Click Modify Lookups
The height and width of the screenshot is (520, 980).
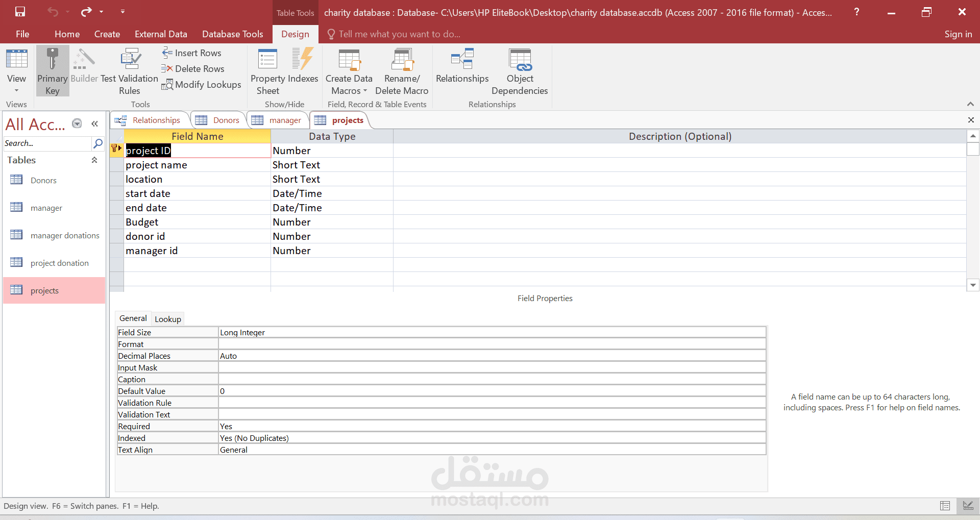(x=201, y=85)
